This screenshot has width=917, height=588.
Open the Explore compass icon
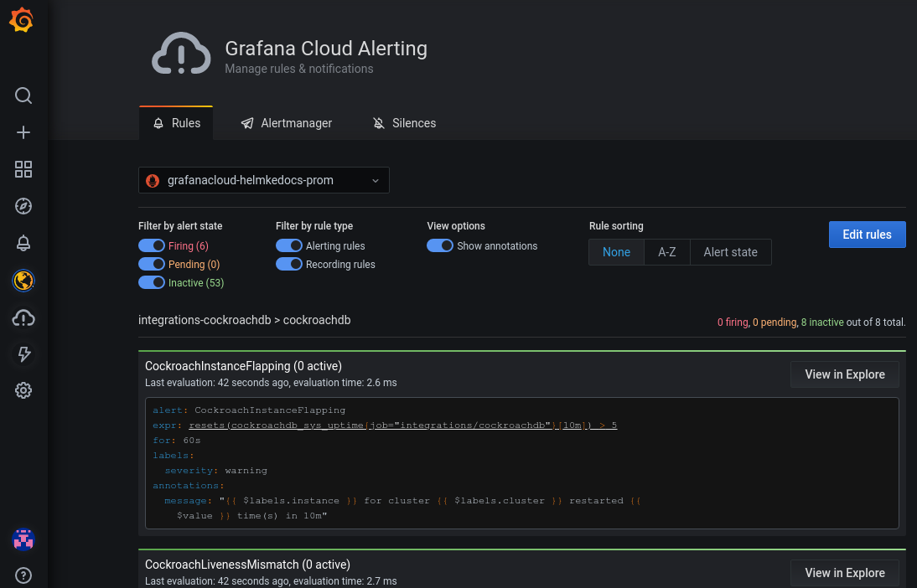pyautogui.click(x=23, y=206)
